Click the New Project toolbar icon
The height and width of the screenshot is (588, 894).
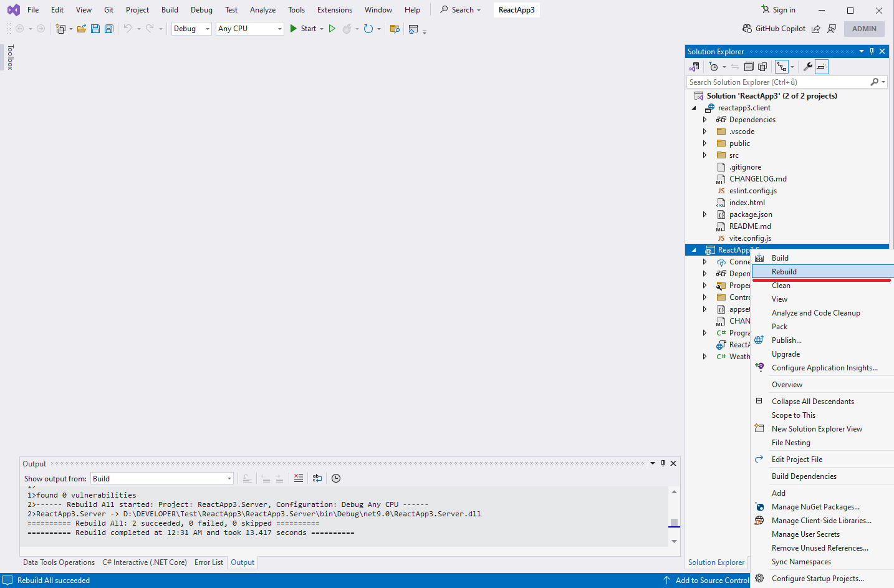pyautogui.click(x=60, y=29)
